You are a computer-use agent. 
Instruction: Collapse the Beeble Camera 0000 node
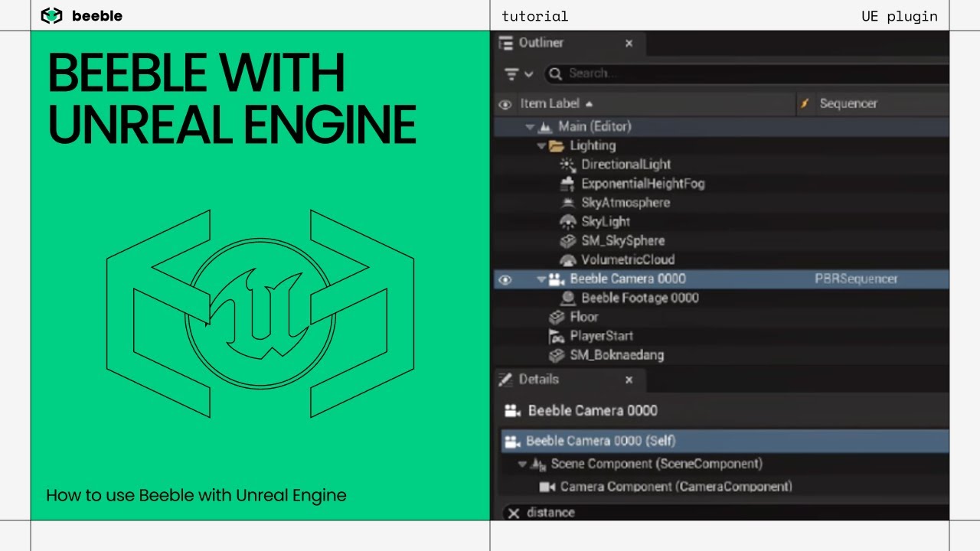click(x=541, y=280)
